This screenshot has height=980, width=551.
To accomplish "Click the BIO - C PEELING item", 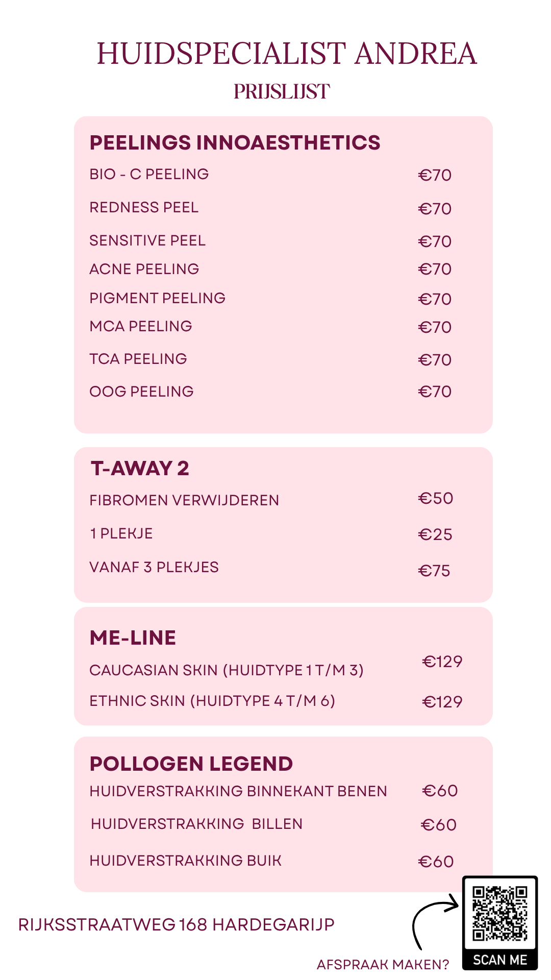I will [149, 175].
